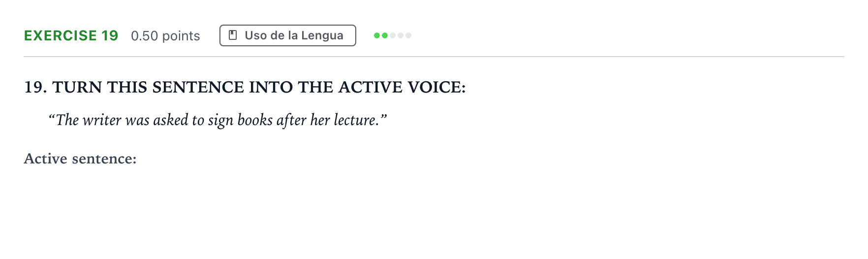
Task: Click the 0.50 points label
Action: pos(165,36)
